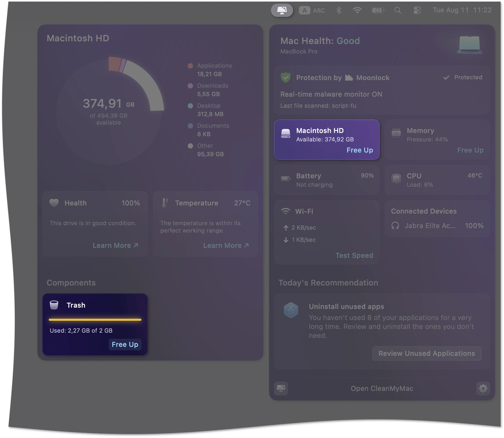
Task: Click Learn More under Temperature
Action: point(226,245)
